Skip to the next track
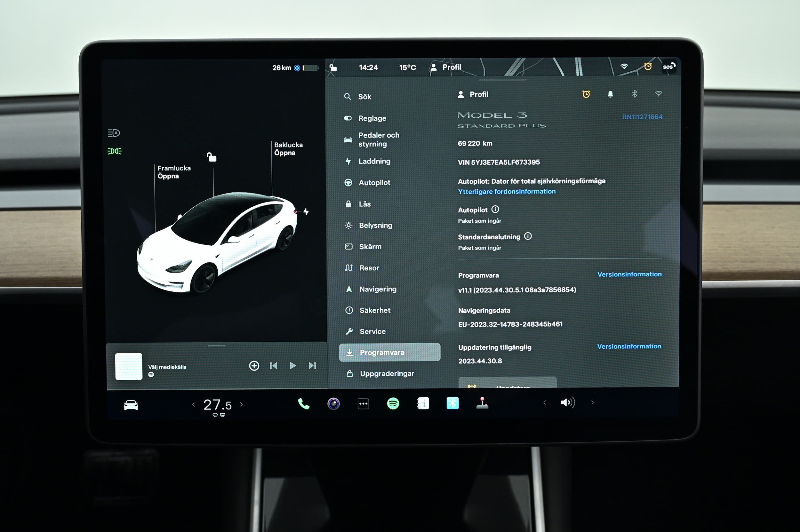This screenshot has width=800, height=532. [312, 365]
